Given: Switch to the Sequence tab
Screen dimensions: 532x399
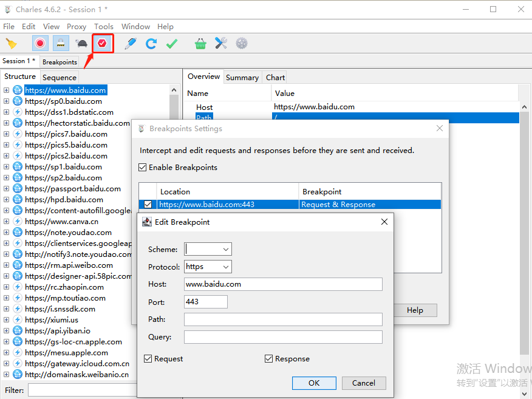Looking at the screenshot, I should [60, 77].
